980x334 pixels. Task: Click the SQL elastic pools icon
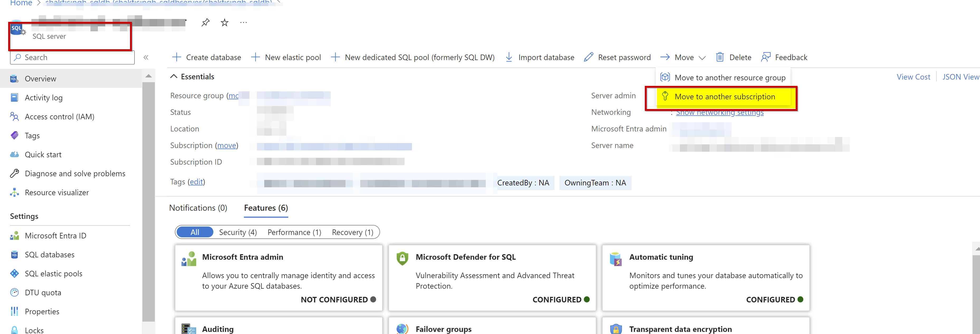tap(15, 274)
